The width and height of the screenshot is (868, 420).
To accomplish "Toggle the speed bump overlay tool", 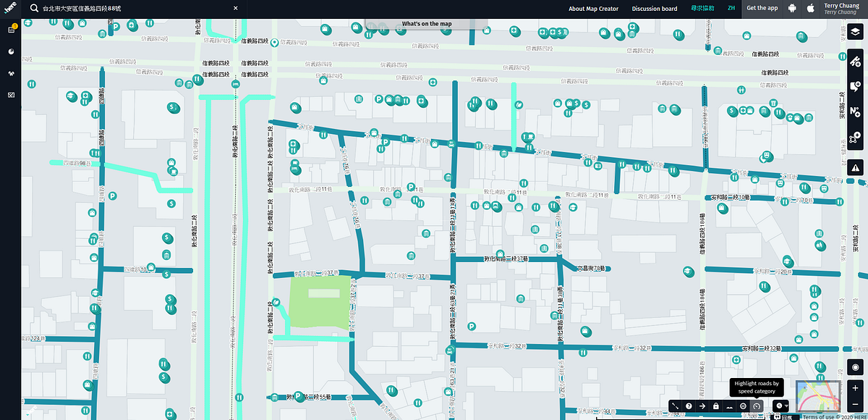I will click(x=729, y=406).
